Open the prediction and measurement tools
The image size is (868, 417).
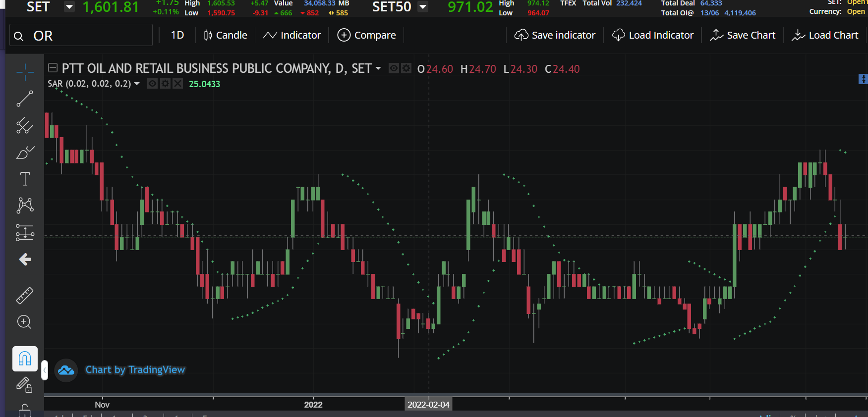click(25, 232)
